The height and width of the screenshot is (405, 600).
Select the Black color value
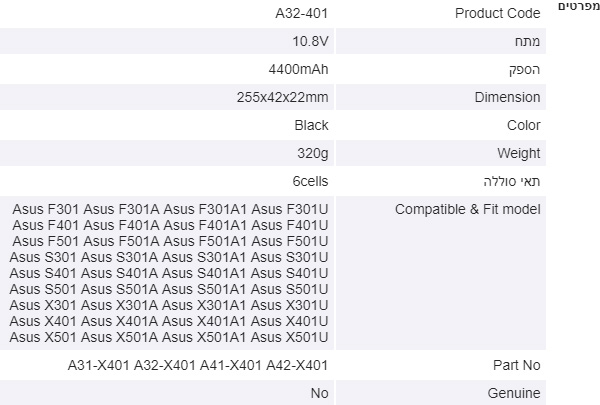tap(311, 125)
